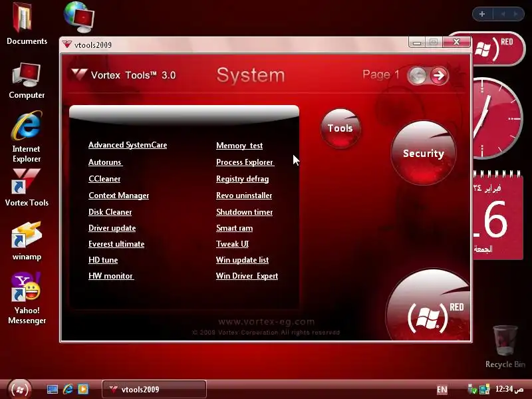Click the sidebar gadget add plus button
The height and width of the screenshot is (399, 532).
tap(482, 14)
